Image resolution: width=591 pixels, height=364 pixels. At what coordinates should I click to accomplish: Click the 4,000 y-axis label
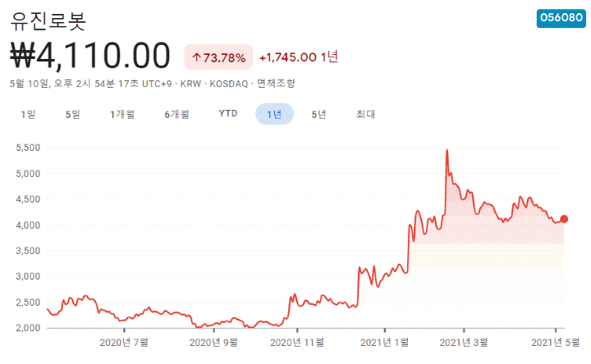28,225
